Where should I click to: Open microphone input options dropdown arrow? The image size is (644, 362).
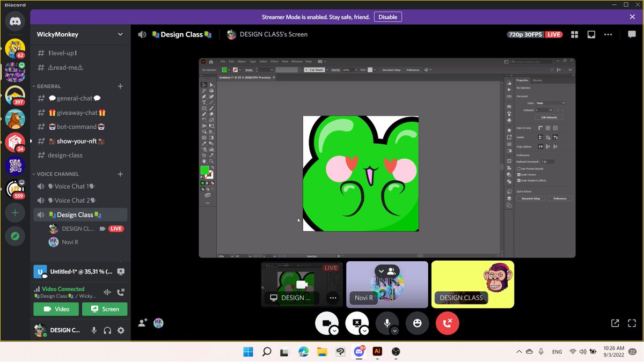coord(395,331)
